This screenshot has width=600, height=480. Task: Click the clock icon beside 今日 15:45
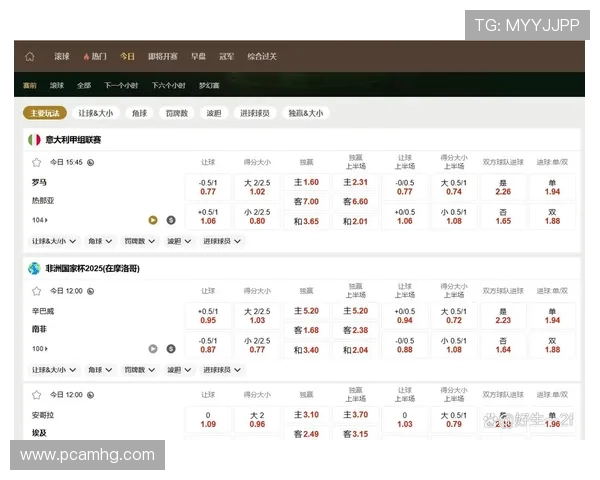tap(90, 162)
